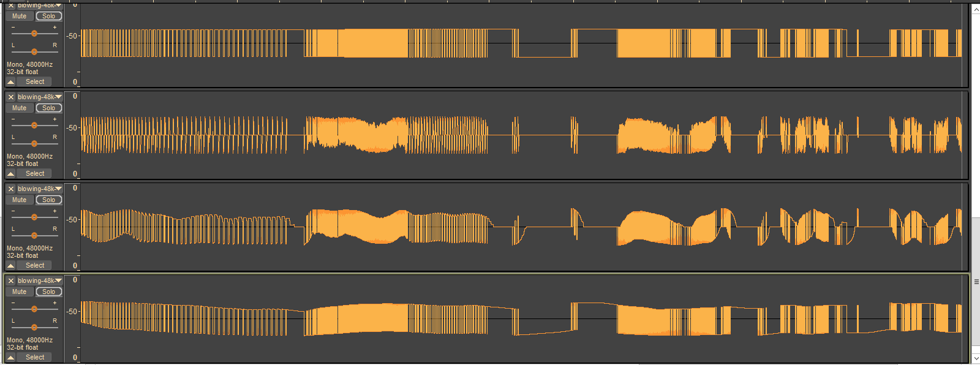
Task: Click the pan slider knob on the bottom track
Action: point(34,328)
